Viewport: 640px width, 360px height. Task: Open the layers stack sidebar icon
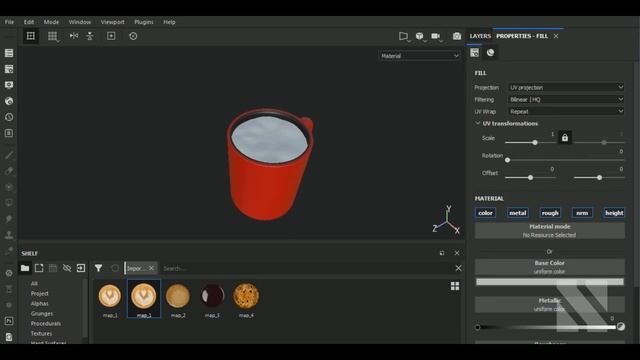9,53
